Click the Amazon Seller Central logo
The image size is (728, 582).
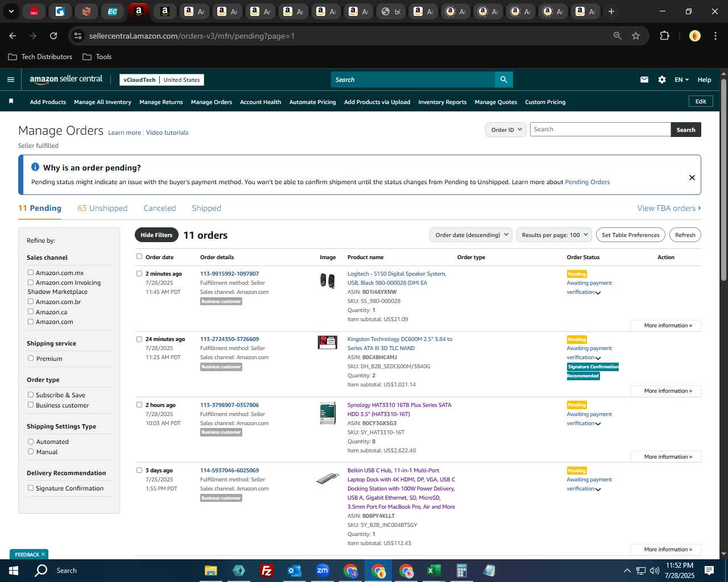coord(66,80)
